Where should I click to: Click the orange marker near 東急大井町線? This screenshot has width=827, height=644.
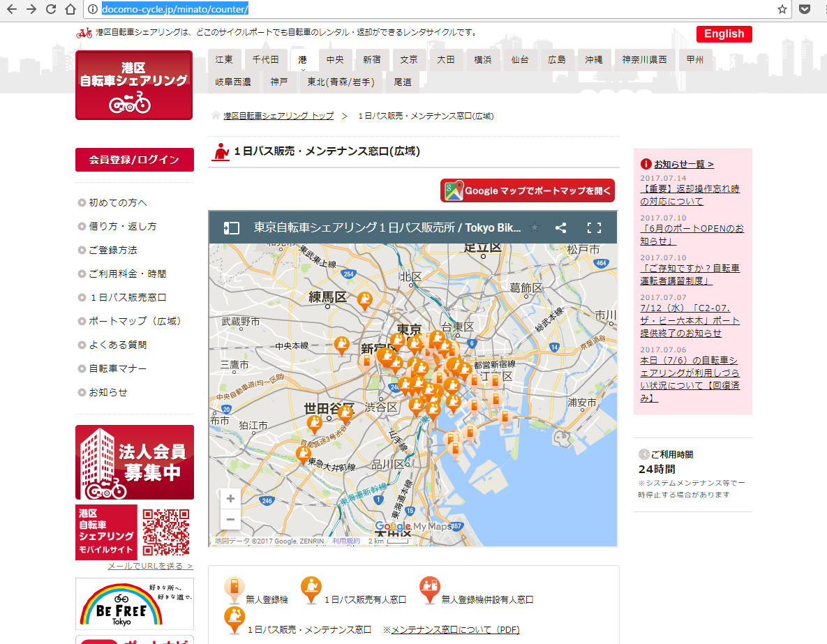[x=304, y=455]
